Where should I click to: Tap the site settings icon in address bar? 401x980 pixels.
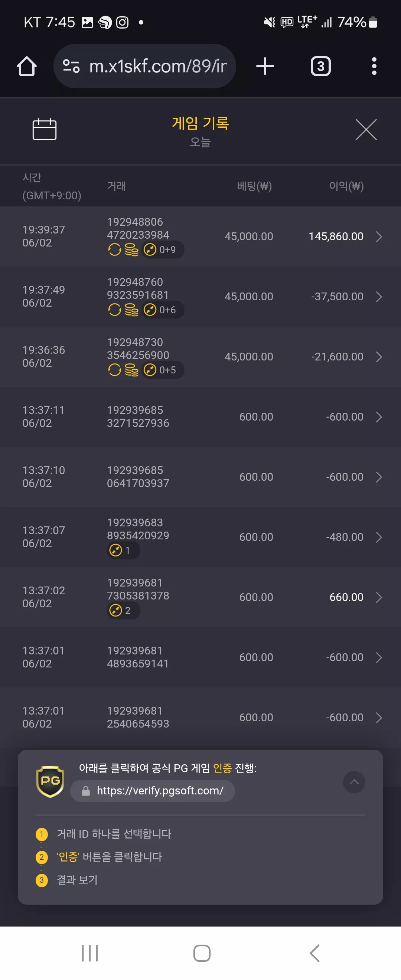pos(71,66)
